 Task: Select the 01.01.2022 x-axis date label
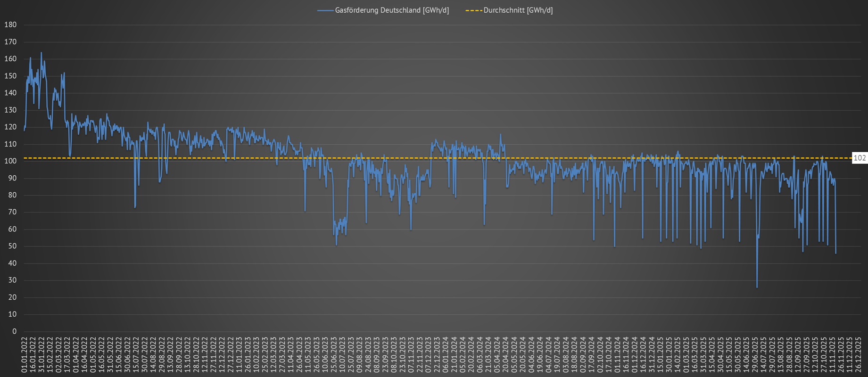[25, 355]
